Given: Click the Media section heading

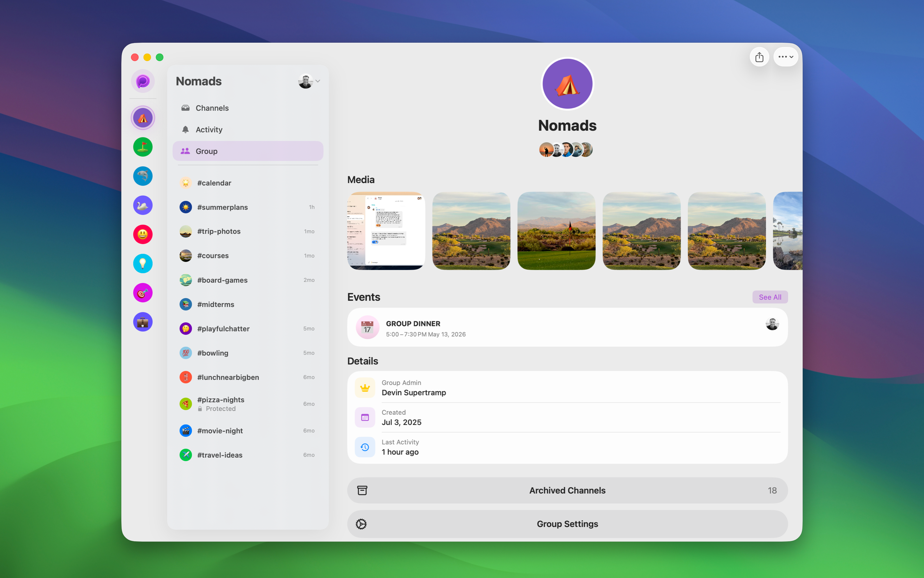Looking at the screenshot, I should pyautogui.click(x=361, y=180).
